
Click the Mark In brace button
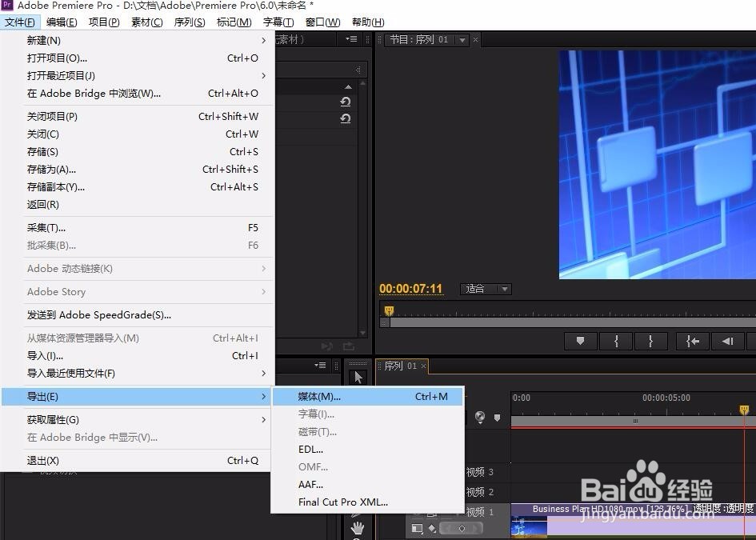pyautogui.click(x=616, y=342)
